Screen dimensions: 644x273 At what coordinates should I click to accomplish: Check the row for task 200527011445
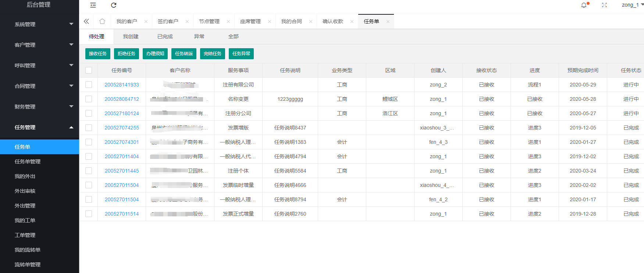tap(89, 171)
